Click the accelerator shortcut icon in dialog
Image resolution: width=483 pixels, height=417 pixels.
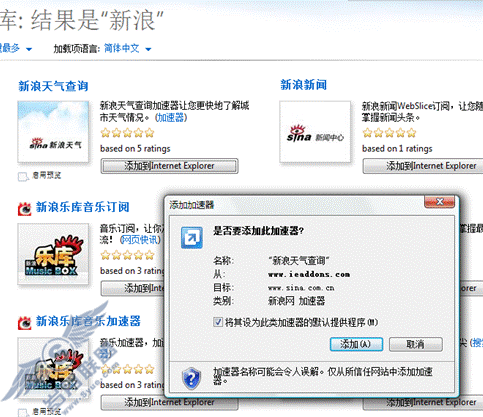pyautogui.click(x=192, y=238)
